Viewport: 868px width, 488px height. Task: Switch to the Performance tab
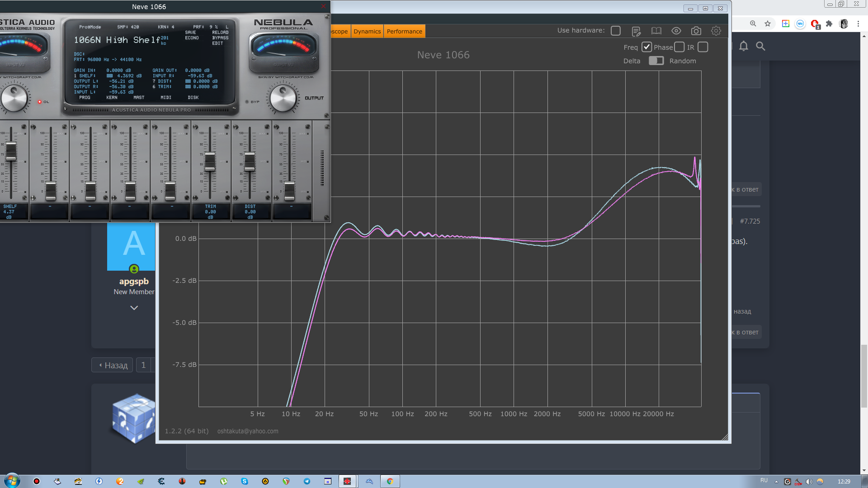[x=405, y=31]
